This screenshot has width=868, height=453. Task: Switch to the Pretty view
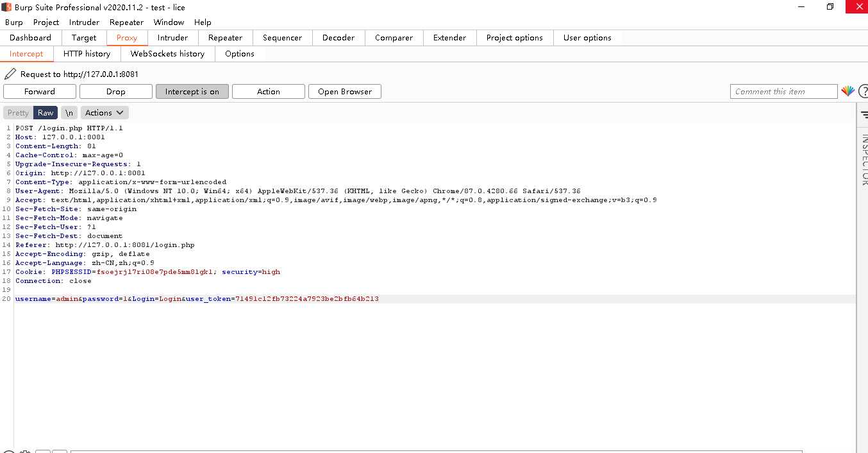[x=18, y=112]
